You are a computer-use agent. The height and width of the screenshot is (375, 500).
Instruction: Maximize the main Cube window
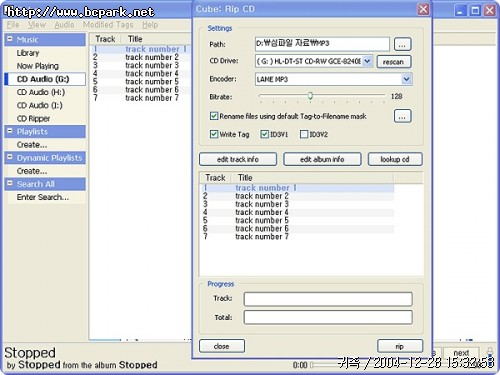click(475, 11)
